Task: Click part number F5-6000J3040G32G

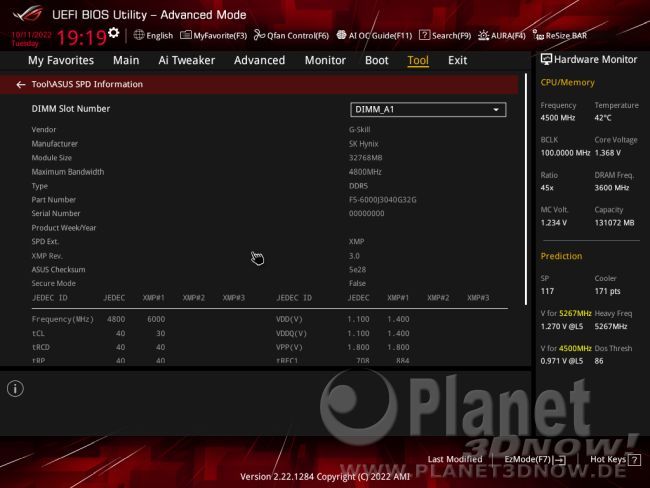Action: tap(382, 200)
